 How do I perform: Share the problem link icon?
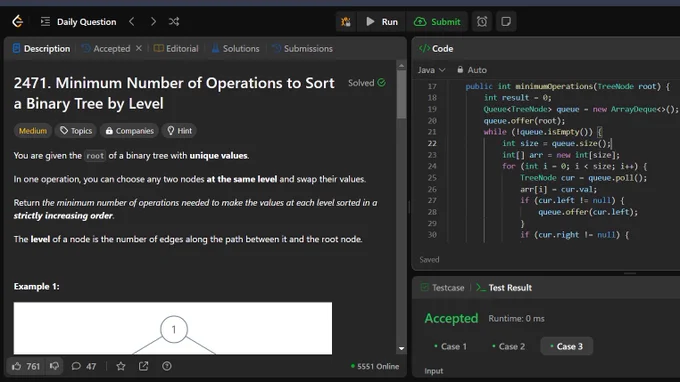tap(144, 366)
